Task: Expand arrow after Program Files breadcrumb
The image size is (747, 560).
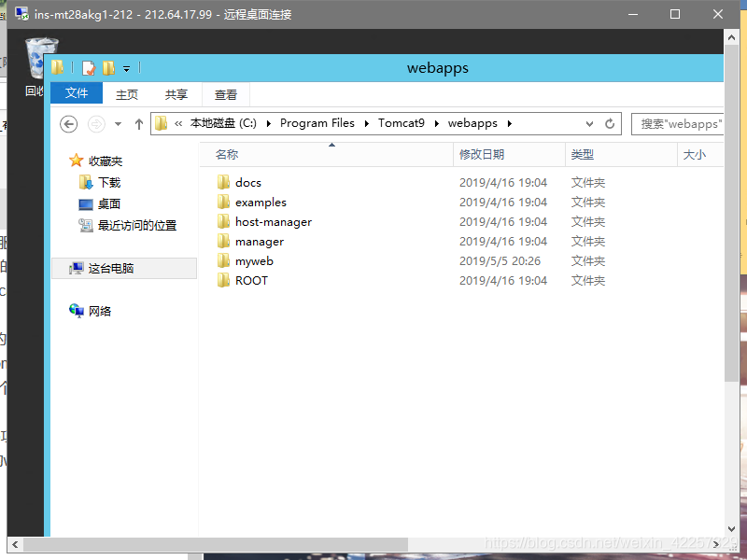Action: 367,124
